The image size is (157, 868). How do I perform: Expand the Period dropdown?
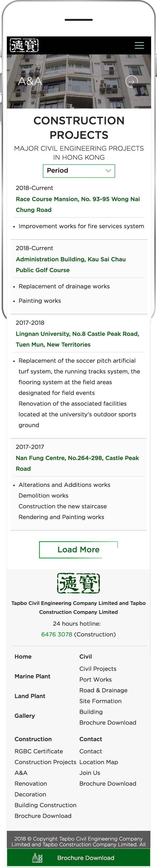[79, 171]
